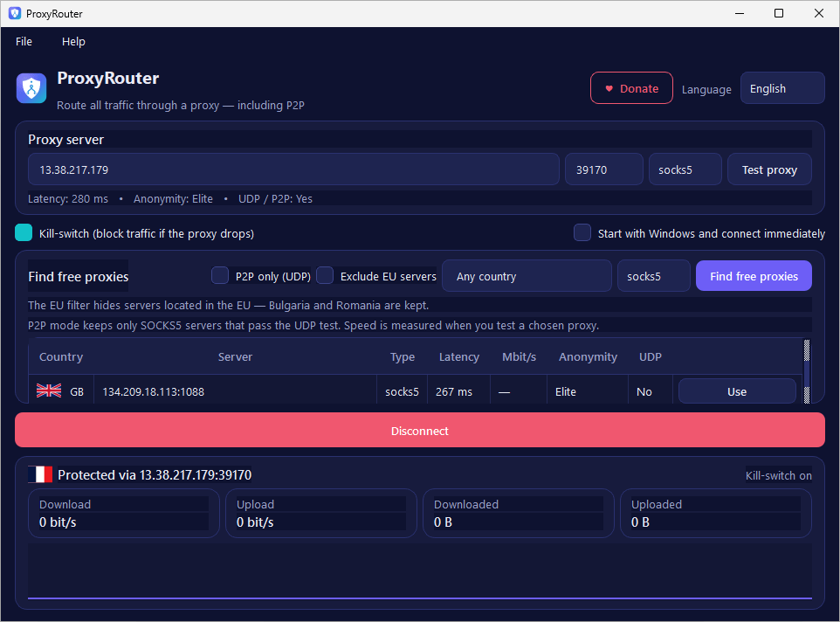The width and height of the screenshot is (840, 622).
Task: Click the Latency: 280 ms info text
Action: 68,199
